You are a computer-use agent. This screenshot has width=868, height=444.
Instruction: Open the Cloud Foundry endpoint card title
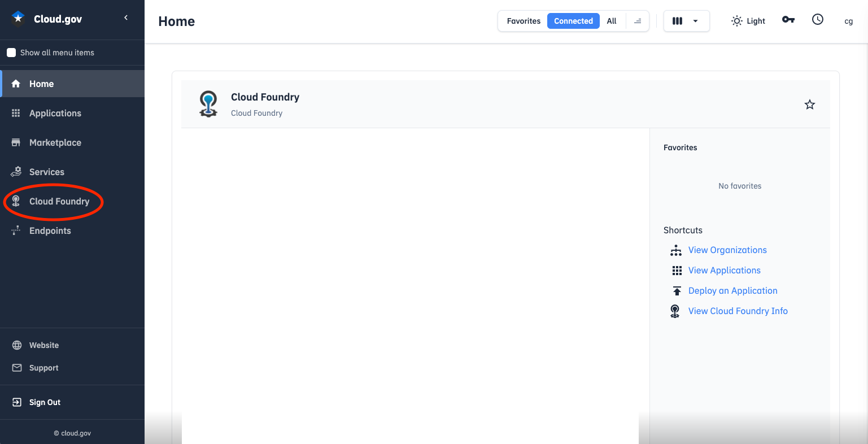coord(265,97)
